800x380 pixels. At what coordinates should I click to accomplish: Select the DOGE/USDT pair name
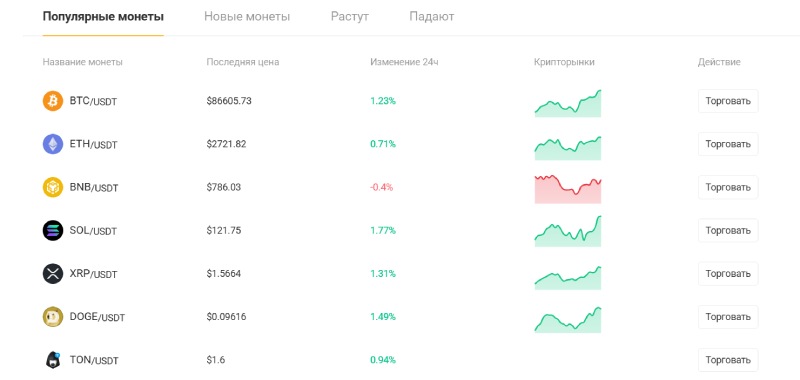coord(97,317)
